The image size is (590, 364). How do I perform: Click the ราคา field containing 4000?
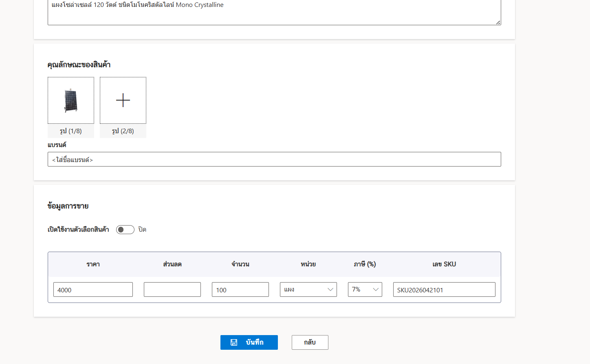(93, 289)
